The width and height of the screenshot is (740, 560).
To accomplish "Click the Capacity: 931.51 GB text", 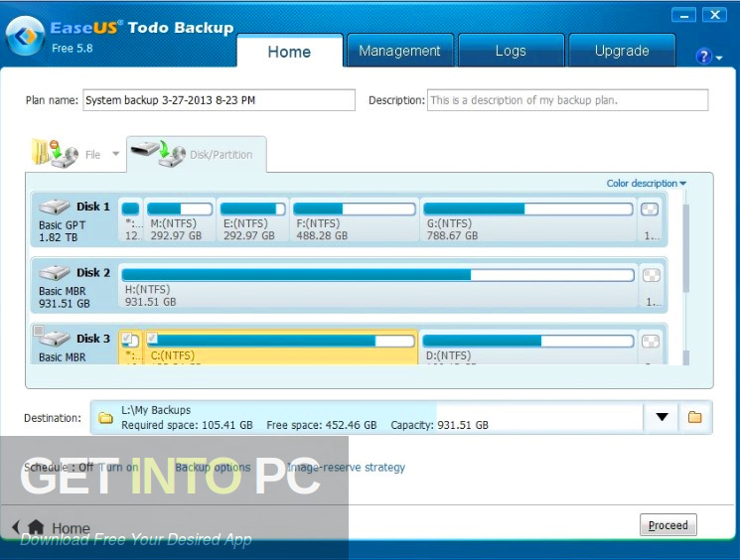I will 439,425.
